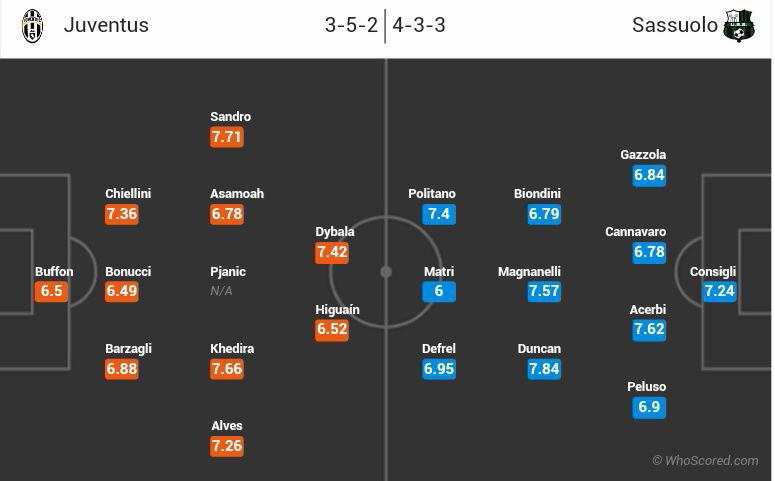The height and width of the screenshot is (481, 775).
Task: Click Dybala's 7.42 rating badge
Action: tap(332, 252)
